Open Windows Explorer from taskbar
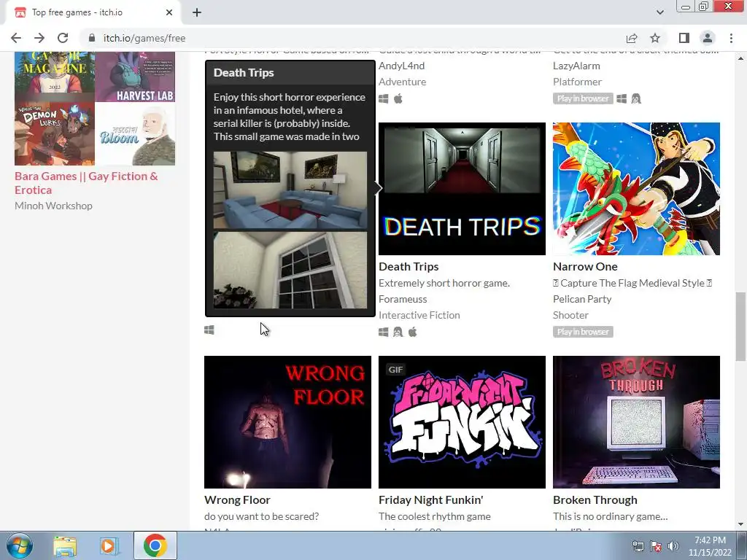 point(65,545)
